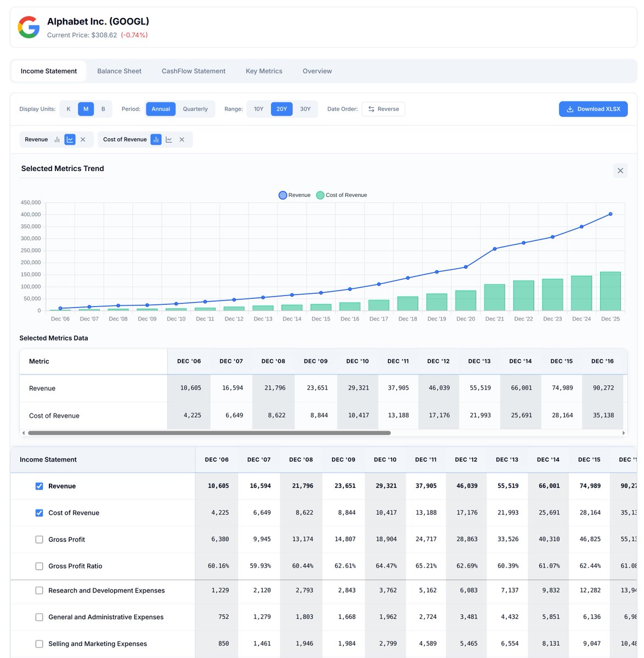This screenshot has height=658, width=644.
Task: Check General and Administrative Expenses checkbox
Action: point(39,617)
